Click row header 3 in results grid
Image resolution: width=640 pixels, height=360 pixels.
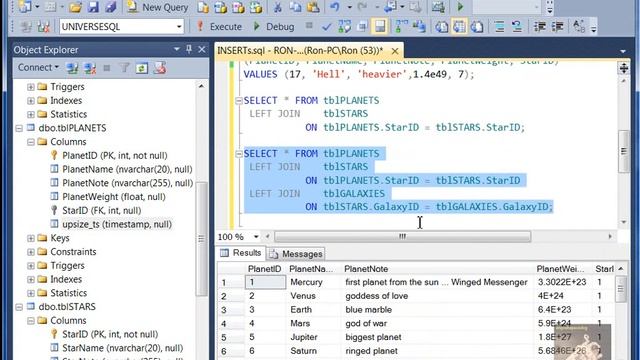[x=231, y=310]
